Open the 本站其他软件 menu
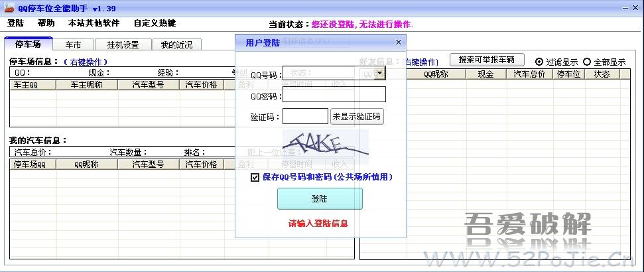Viewport: 644px width, 272px height. point(94,23)
